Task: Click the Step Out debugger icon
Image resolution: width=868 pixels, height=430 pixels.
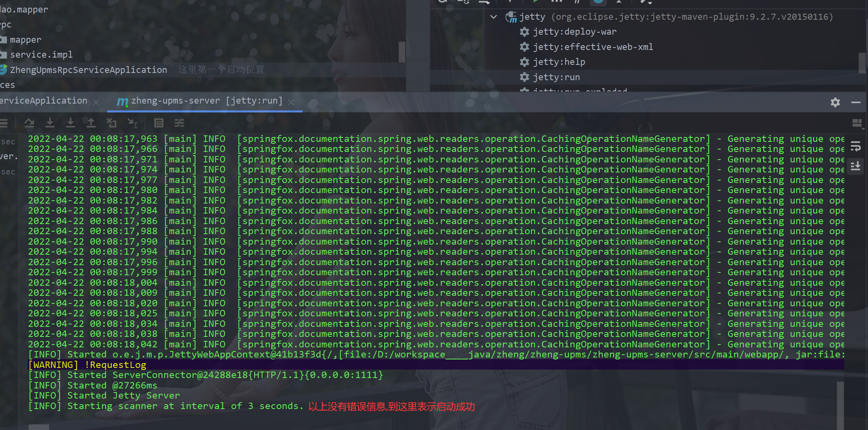Action: click(x=91, y=123)
